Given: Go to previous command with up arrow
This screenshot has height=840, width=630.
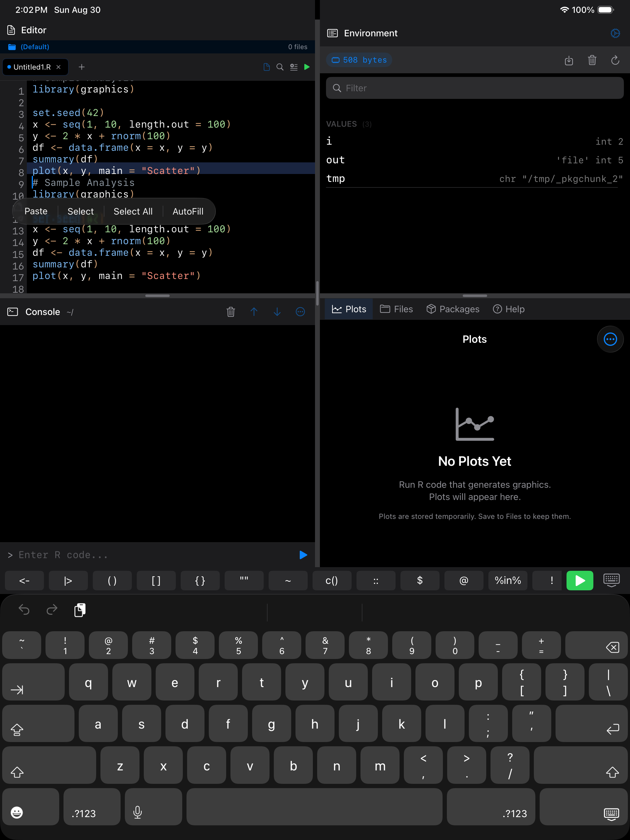Looking at the screenshot, I should point(254,312).
